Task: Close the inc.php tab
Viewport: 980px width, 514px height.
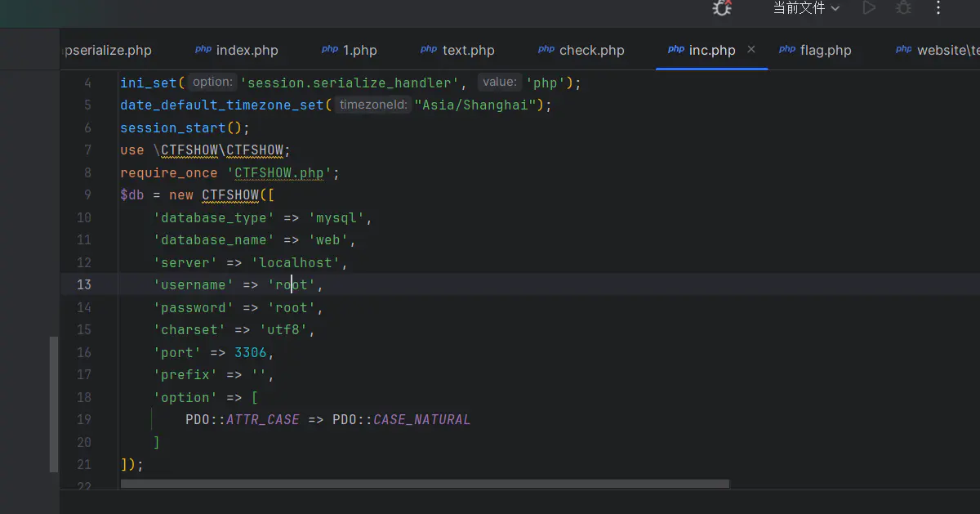Action: [751, 50]
